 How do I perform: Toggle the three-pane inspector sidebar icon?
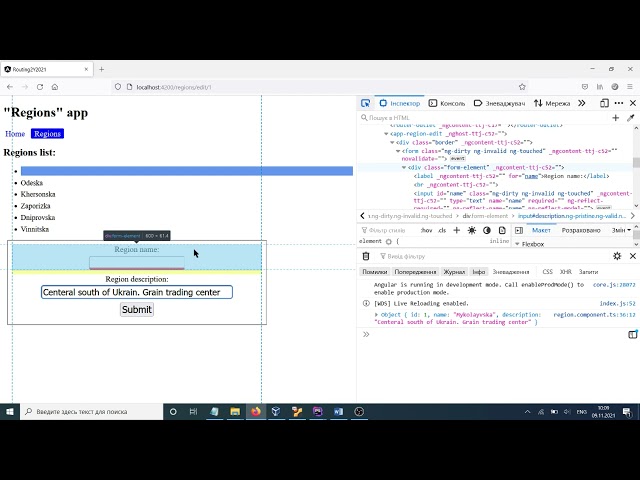click(x=519, y=230)
